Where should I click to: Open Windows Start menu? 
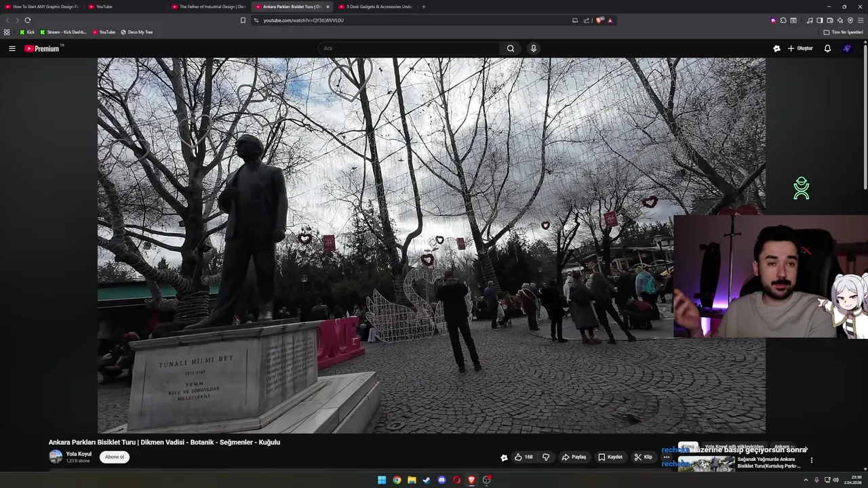coord(382,480)
